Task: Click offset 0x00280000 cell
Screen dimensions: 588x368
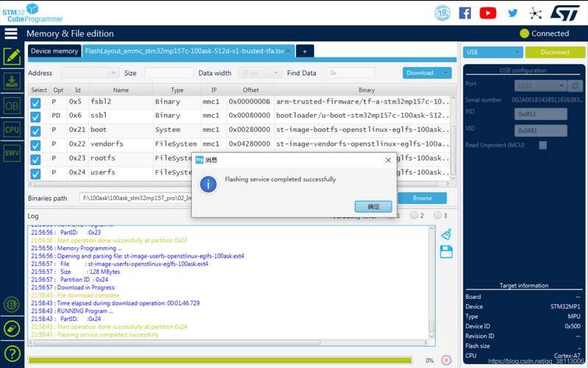Action: (249, 130)
